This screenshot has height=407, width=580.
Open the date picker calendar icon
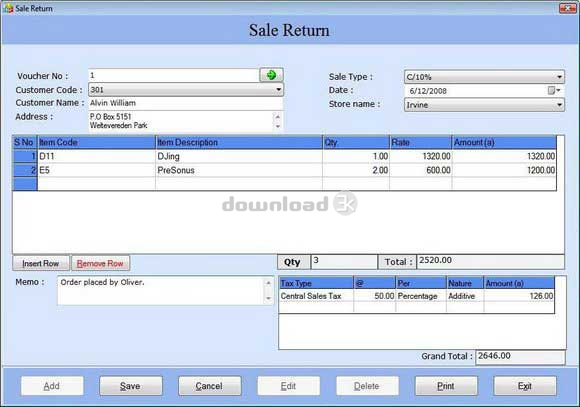point(554,91)
